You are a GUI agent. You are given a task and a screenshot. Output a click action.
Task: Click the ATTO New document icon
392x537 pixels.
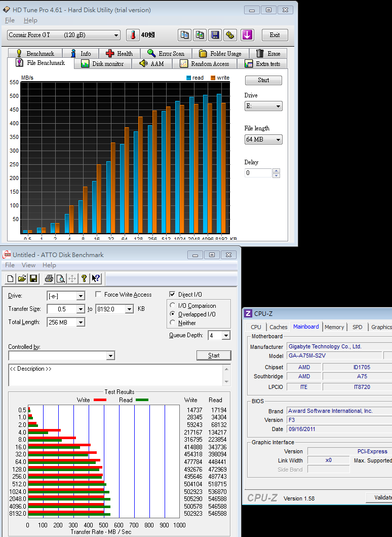[10, 278]
